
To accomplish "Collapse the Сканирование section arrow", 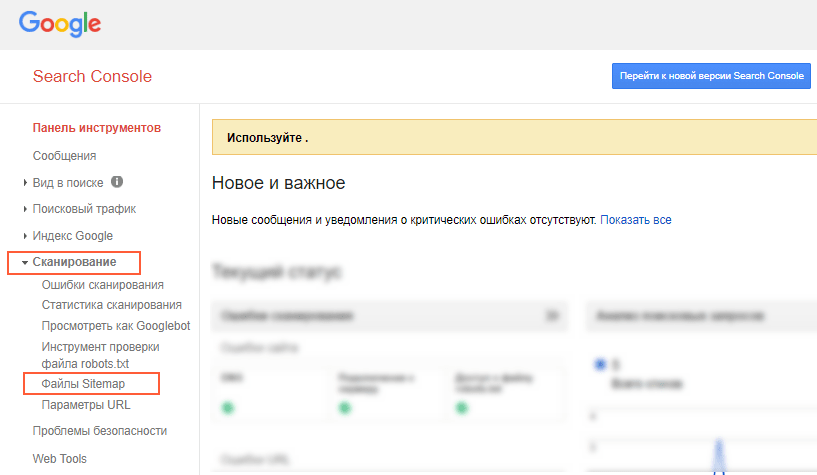I will point(25,262).
